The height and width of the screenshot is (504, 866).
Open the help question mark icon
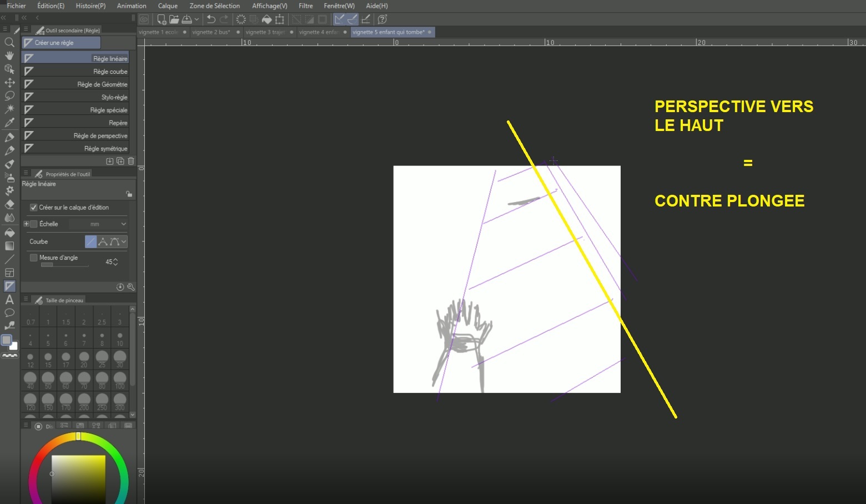[x=382, y=19]
